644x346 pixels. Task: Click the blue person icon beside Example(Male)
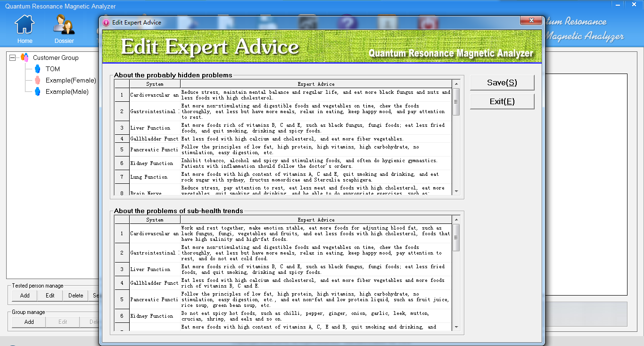coord(38,91)
